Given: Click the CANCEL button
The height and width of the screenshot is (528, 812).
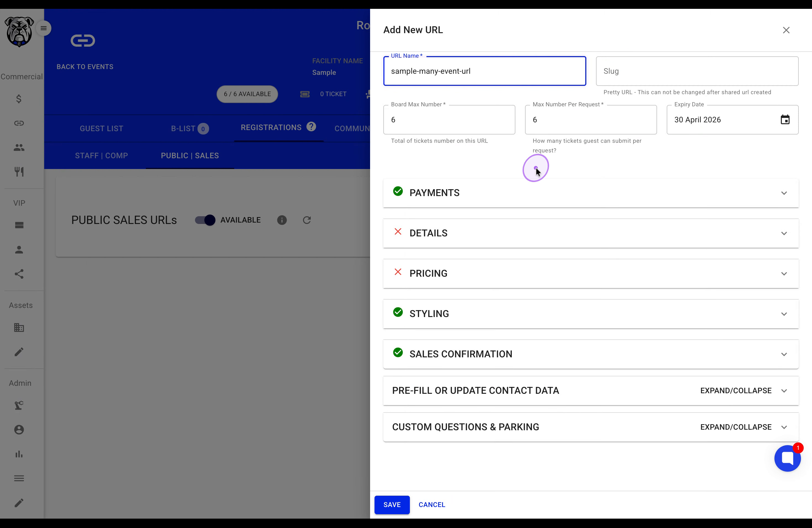Looking at the screenshot, I should [432, 505].
